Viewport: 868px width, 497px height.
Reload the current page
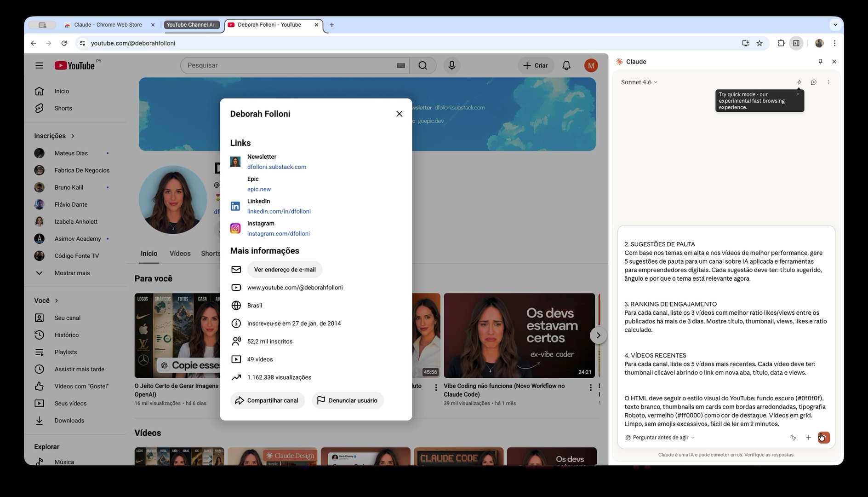[x=64, y=43]
